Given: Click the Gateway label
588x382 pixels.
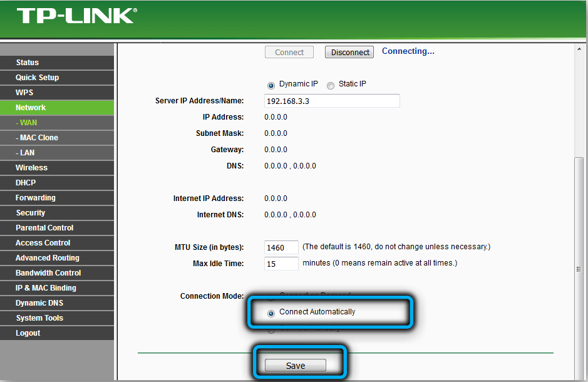Looking at the screenshot, I should pos(227,150).
